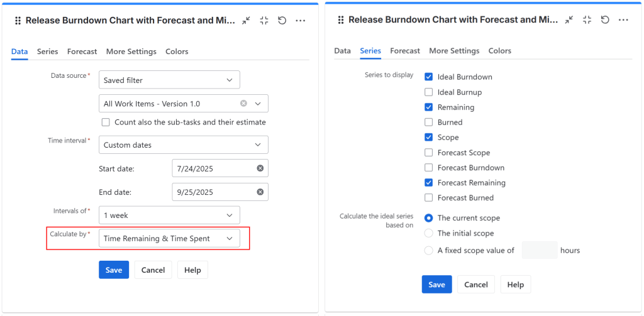This screenshot has height=316, width=644.
Task: Switch to Forecast tab in left panel
Action: (x=82, y=52)
